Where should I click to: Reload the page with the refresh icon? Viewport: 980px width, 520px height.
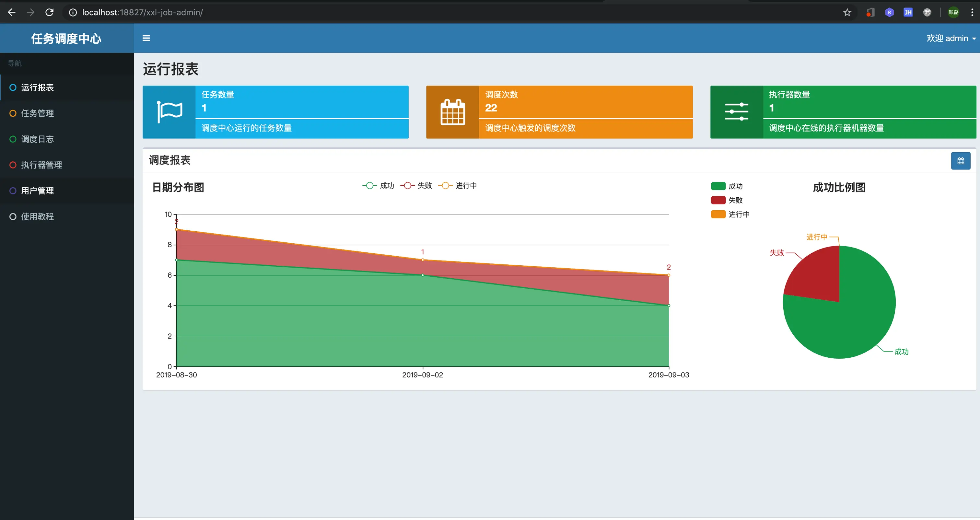[50, 13]
